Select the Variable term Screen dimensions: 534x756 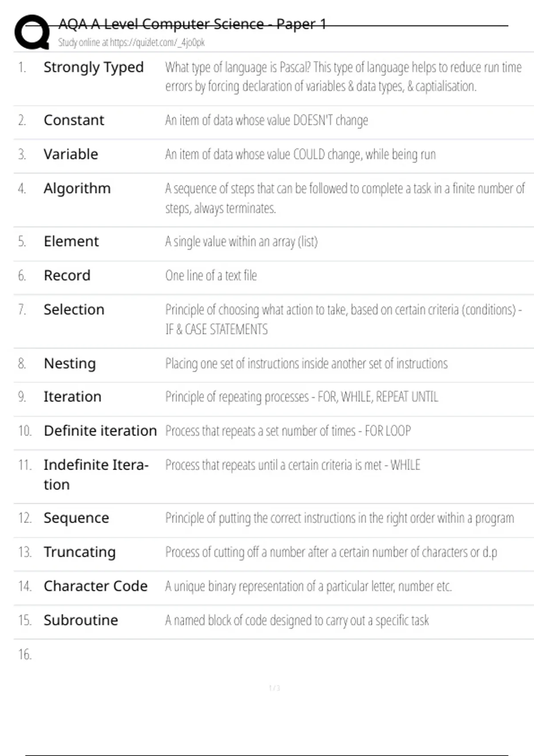point(71,154)
